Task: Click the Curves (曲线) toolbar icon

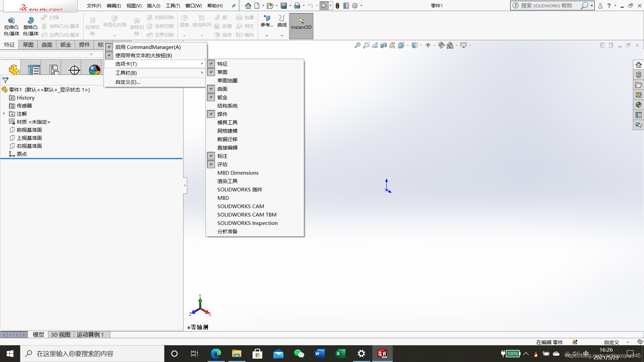Action: coord(282,21)
